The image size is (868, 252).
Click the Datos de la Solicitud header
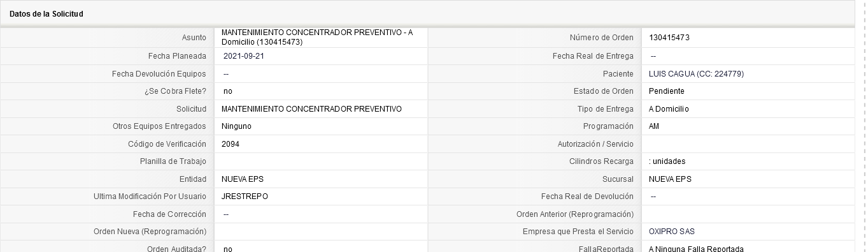(x=46, y=13)
